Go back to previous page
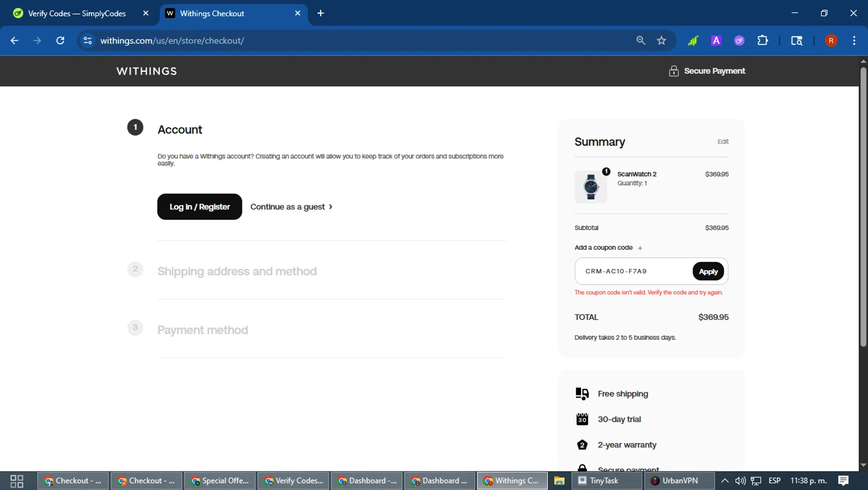The image size is (868, 490). pos(14,40)
